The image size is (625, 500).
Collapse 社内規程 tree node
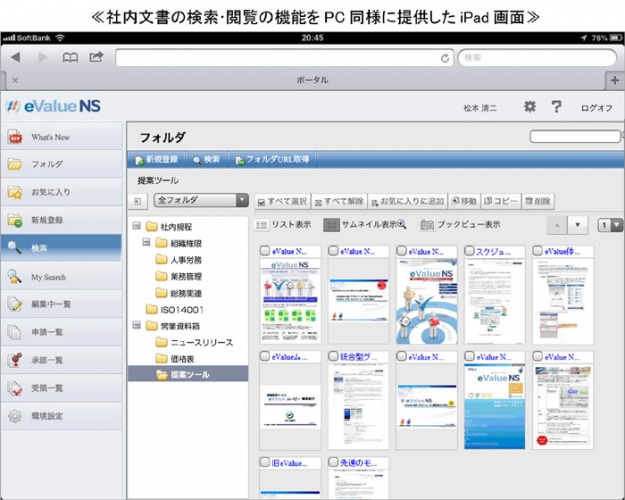point(137,226)
